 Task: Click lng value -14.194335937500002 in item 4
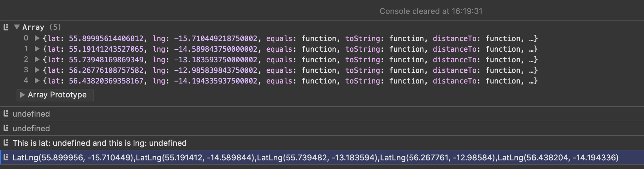(x=215, y=81)
